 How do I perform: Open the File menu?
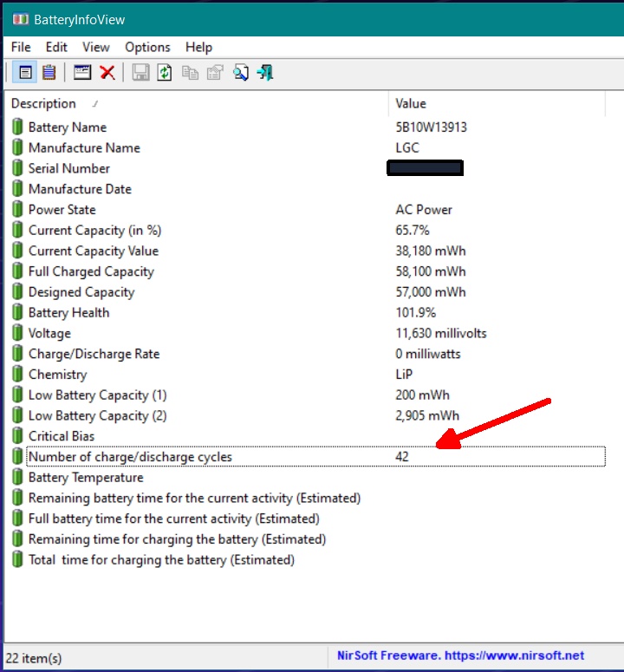pyautogui.click(x=21, y=47)
